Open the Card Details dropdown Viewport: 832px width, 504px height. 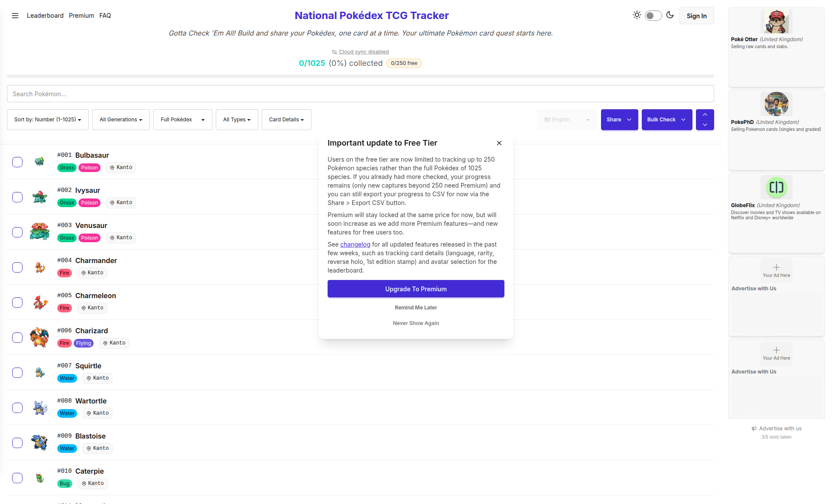[x=286, y=120]
